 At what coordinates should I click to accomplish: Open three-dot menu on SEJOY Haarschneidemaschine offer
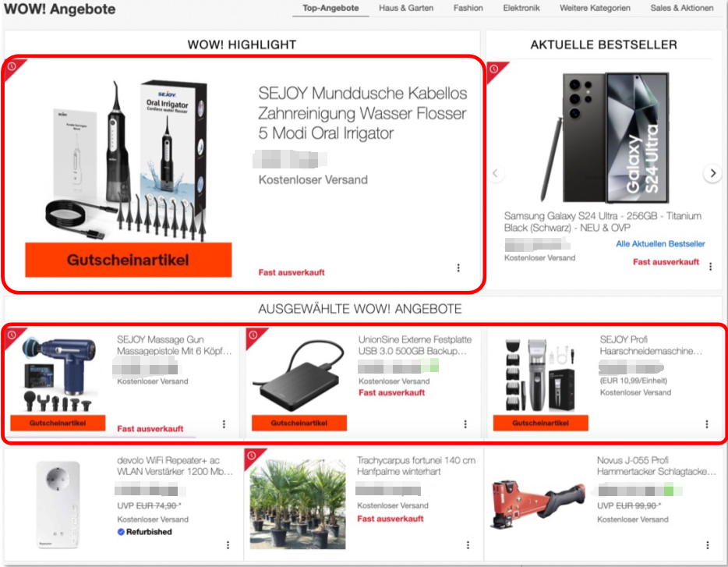[x=707, y=423]
